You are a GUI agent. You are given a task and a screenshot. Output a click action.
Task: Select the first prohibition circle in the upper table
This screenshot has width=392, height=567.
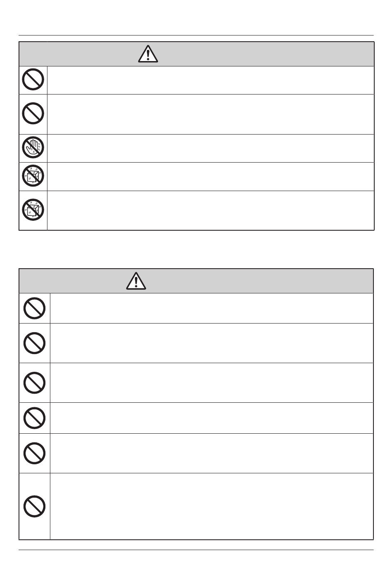pyautogui.click(x=33, y=80)
